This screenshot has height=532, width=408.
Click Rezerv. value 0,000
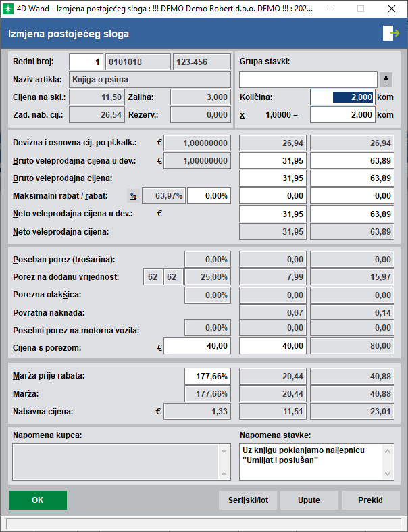[201, 115]
